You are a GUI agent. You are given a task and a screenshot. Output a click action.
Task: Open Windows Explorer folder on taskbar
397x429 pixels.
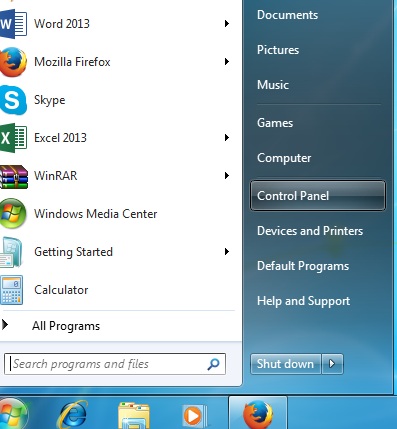point(134,415)
